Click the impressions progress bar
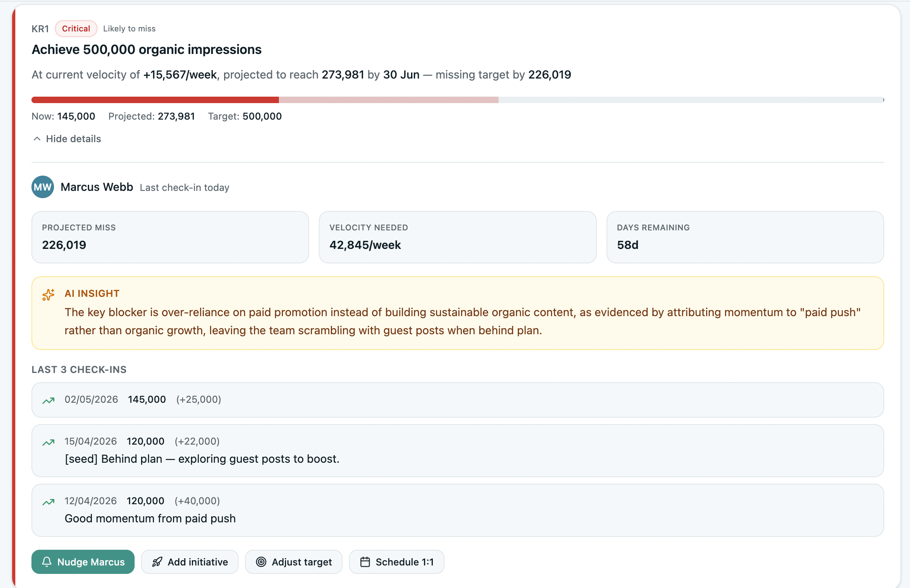 tap(458, 100)
